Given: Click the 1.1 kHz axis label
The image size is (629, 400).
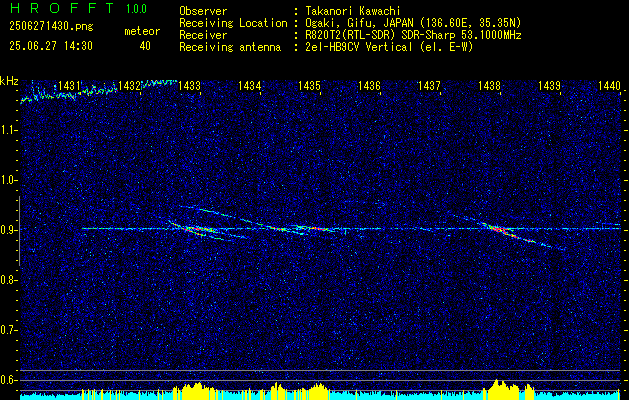Looking at the screenshot, I should pyautogui.click(x=8, y=130).
